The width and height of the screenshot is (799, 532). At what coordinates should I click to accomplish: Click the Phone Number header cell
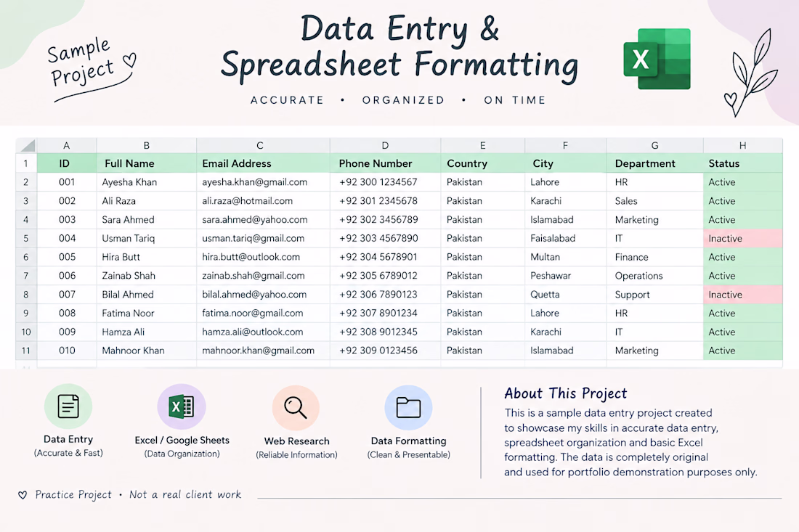tap(385, 163)
